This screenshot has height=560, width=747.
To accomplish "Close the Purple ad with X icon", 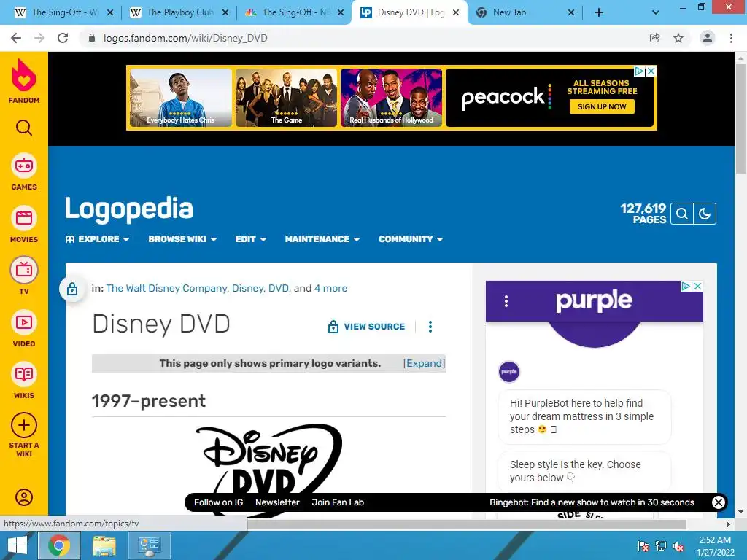I will (697, 286).
